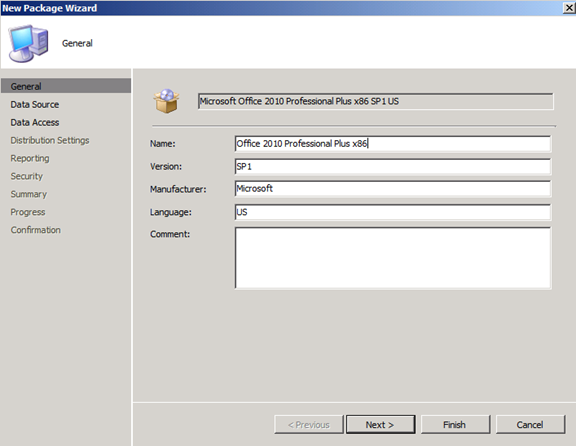Click the Language field containing US
Screen dimensions: 576x446
pos(393,212)
